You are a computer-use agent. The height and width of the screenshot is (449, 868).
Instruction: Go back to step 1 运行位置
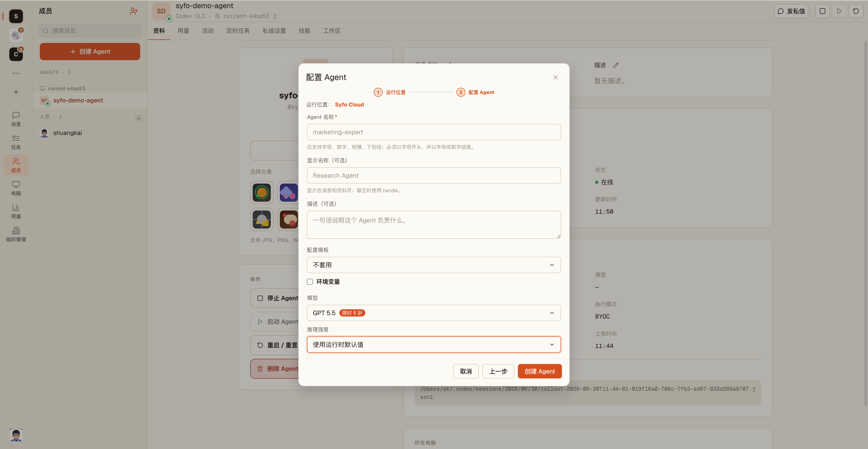point(389,92)
